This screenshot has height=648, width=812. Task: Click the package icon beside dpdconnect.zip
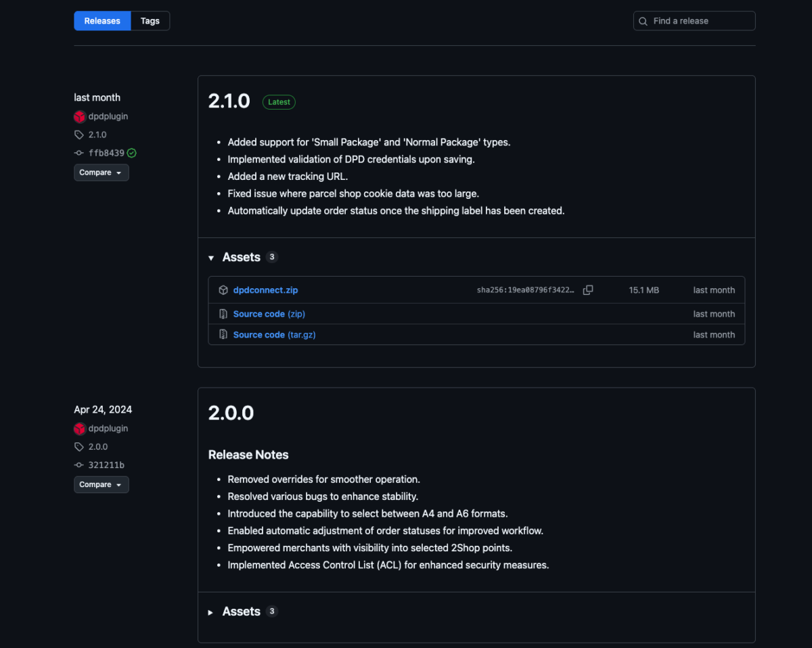(223, 290)
